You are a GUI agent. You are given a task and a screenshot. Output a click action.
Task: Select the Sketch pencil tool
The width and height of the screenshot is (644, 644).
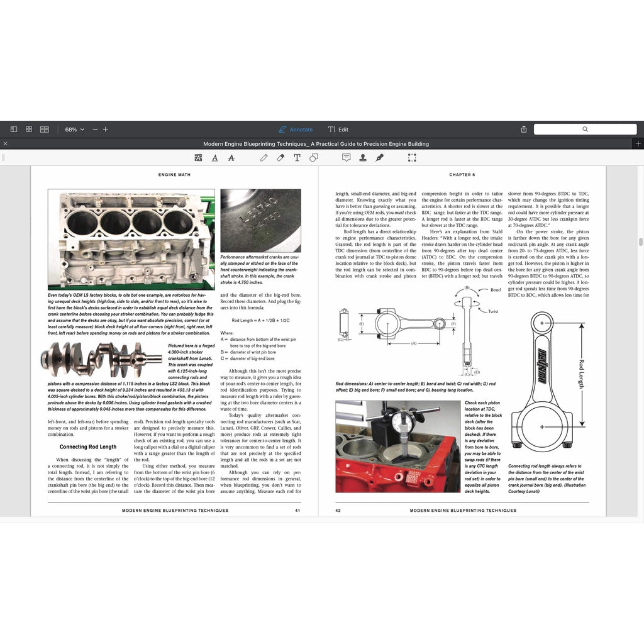(x=264, y=158)
